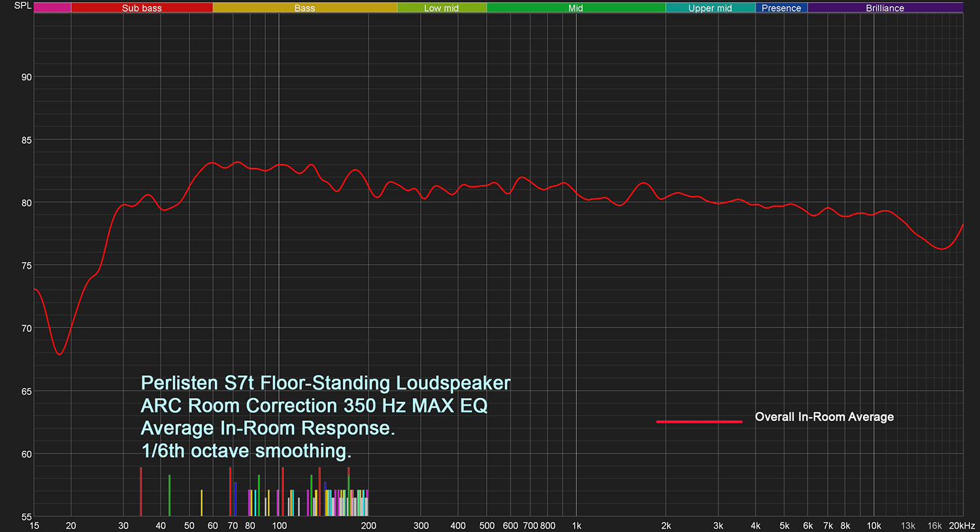Click the Upper mid band label
The height and width of the screenshot is (532, 980).
[x=710, y=8]
